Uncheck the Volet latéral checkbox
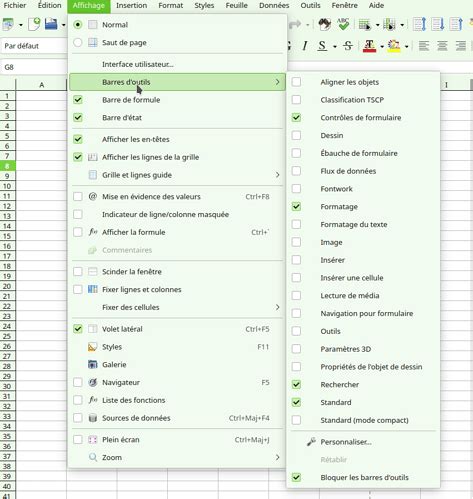473x499 pixels. pyautogui.click(x=78, y=329)
